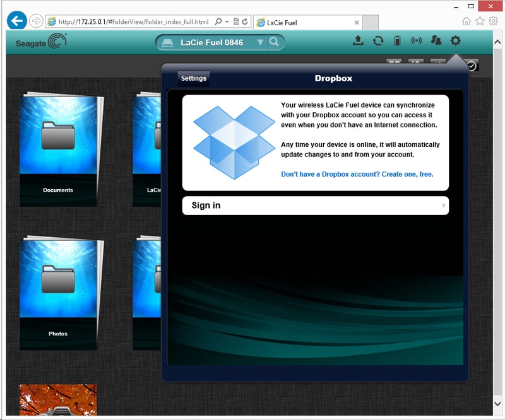505x420 pixels.
Task: Click the scrollbar down arrow
Action: [x=497, y=404]
